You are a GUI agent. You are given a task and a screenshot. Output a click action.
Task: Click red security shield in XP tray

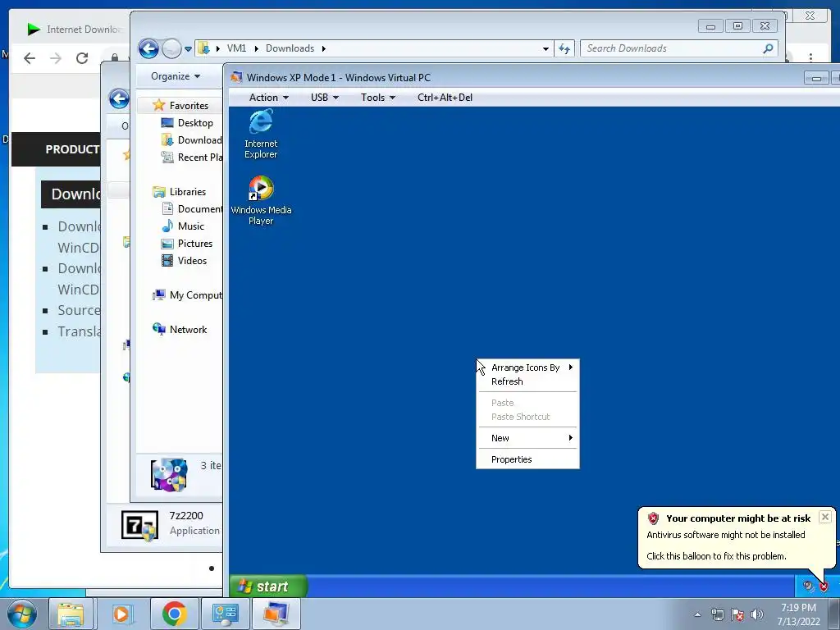pos(824,586)
